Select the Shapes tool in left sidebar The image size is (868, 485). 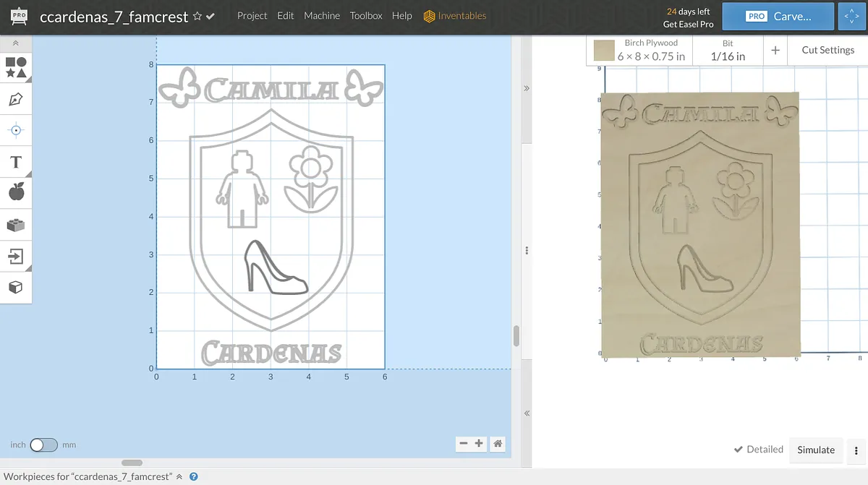(x=16, y=68)
